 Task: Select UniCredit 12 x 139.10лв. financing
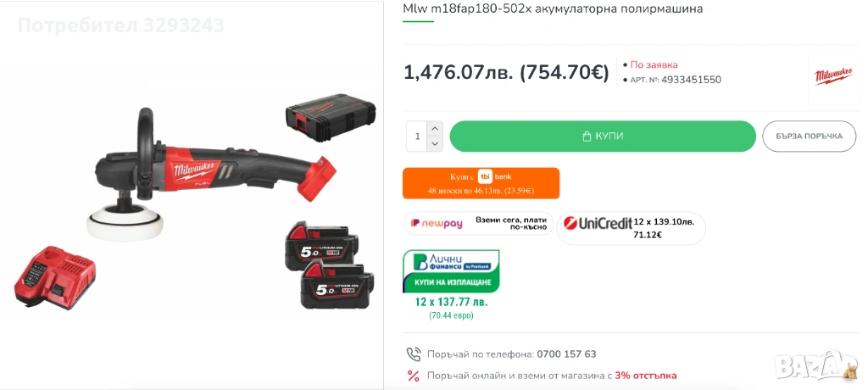pos(631,228)
